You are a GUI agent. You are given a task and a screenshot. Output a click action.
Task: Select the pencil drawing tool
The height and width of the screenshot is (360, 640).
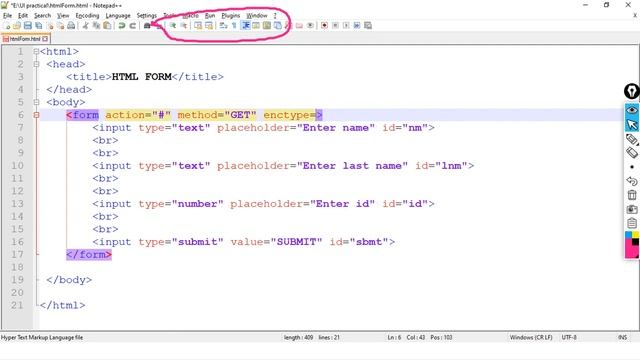(x=632, y=139)
